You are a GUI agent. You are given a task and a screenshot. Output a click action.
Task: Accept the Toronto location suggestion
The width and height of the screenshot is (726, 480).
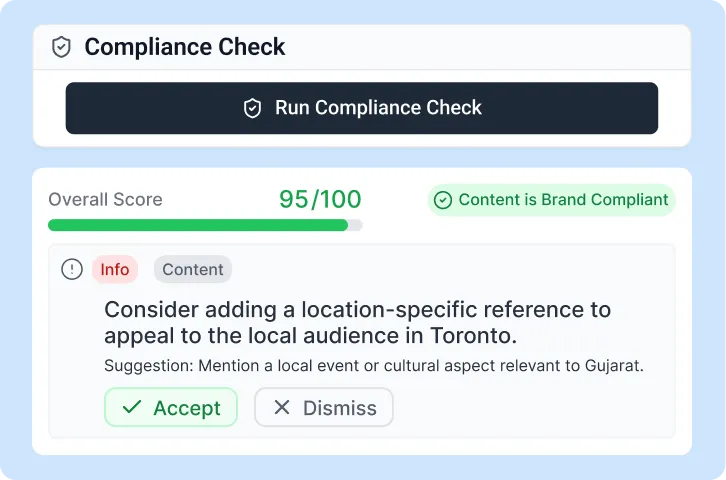pos(171,408)
